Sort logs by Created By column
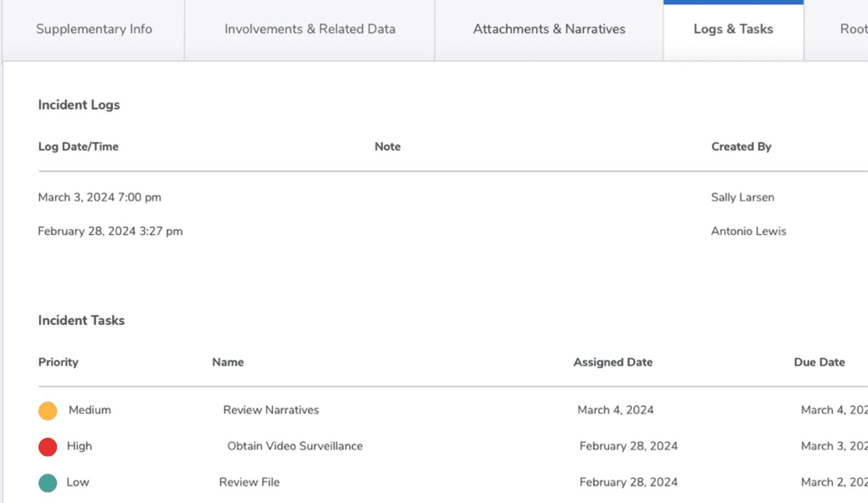This screenshot has width=868, height=503. tap(741, 147)
